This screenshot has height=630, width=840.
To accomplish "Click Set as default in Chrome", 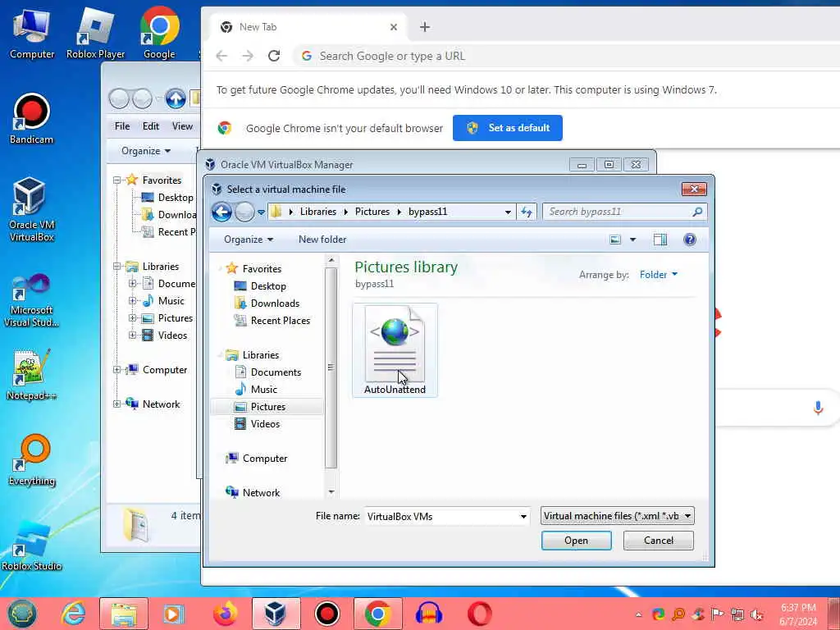I will [507, 128].
